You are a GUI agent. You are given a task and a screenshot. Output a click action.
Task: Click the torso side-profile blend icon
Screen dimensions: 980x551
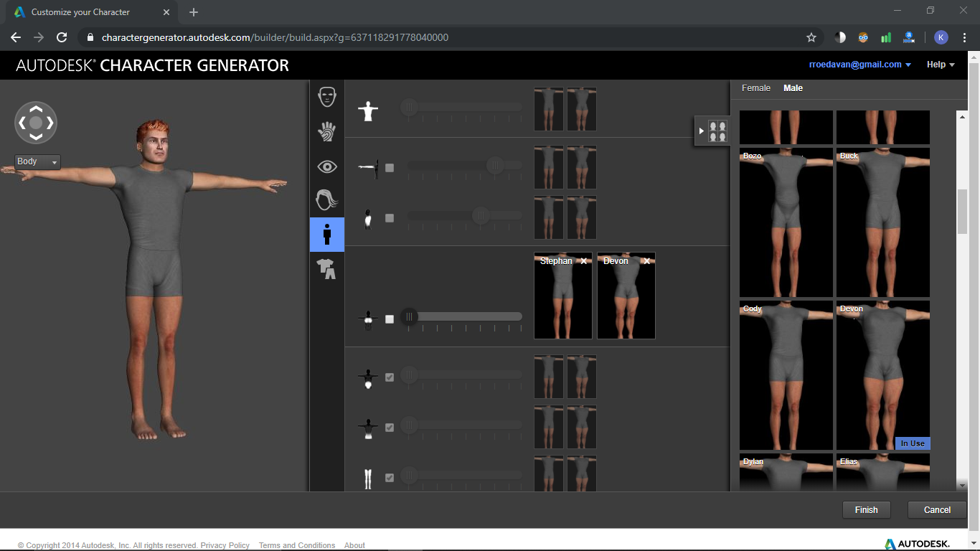point(368,218)
